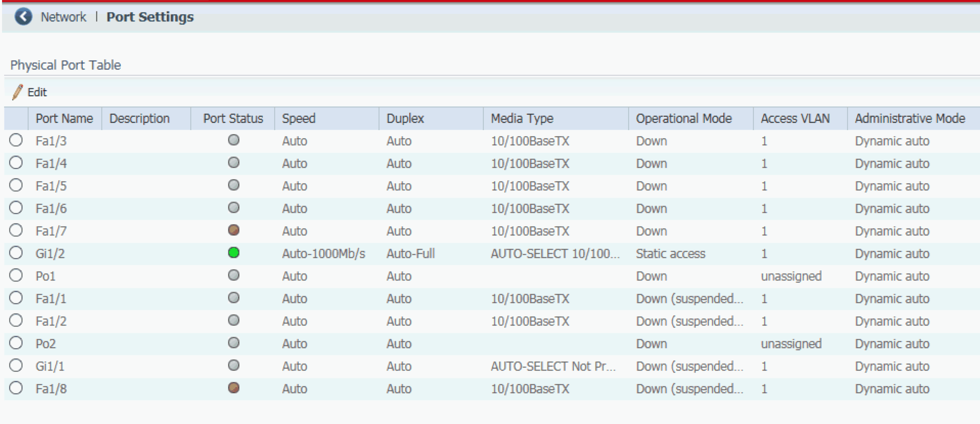Click the Edit button label
The width and height of the screenshot is (980, 424).
(37, 92)
